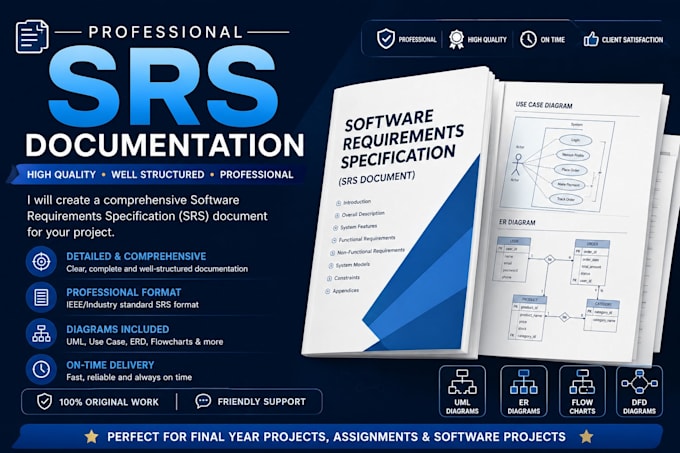Click the DETAILED & COMPREHENSIVE heading

point(136,256)
